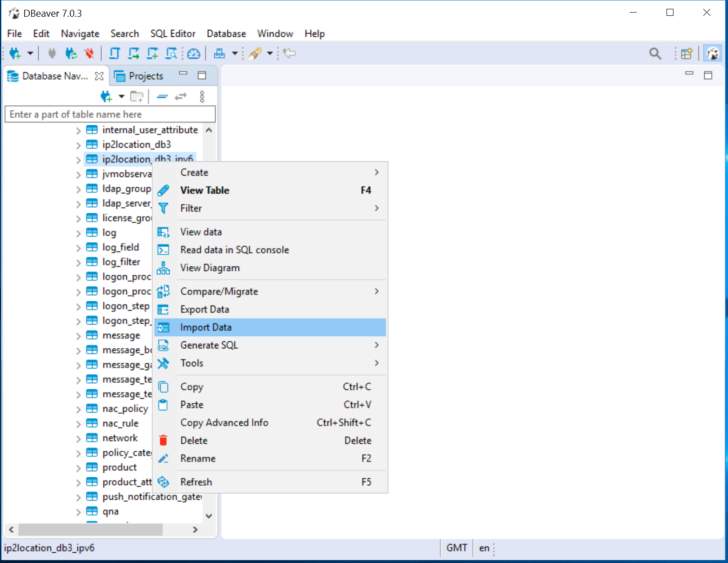Screen dimensions: 728x563
Task: Open the navigator view menu dots
Action: pyautogui.click(x=202, y=97)
